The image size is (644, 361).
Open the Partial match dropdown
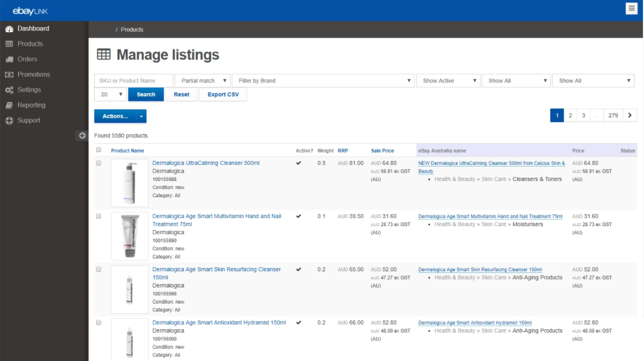coord(202,81)
